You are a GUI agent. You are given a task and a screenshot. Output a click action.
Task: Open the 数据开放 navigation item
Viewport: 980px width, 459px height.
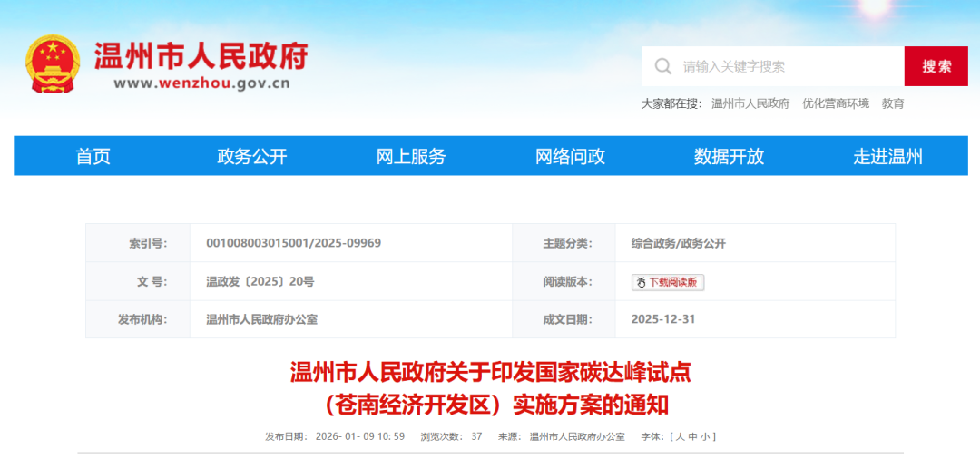pos(729,156)
